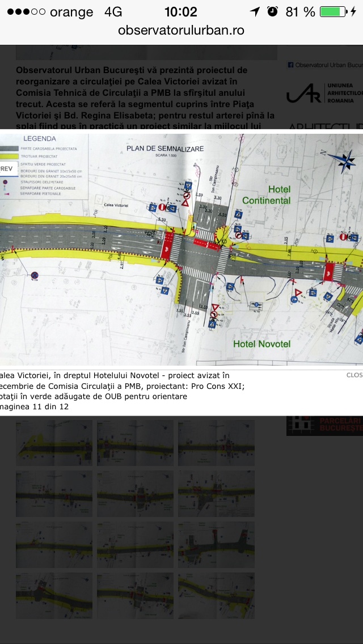Tap the signal strength dots

click(26, 11)
